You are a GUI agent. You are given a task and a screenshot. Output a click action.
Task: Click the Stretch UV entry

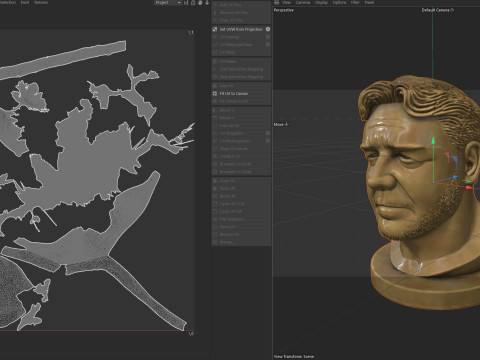click(x=241, y=156)
